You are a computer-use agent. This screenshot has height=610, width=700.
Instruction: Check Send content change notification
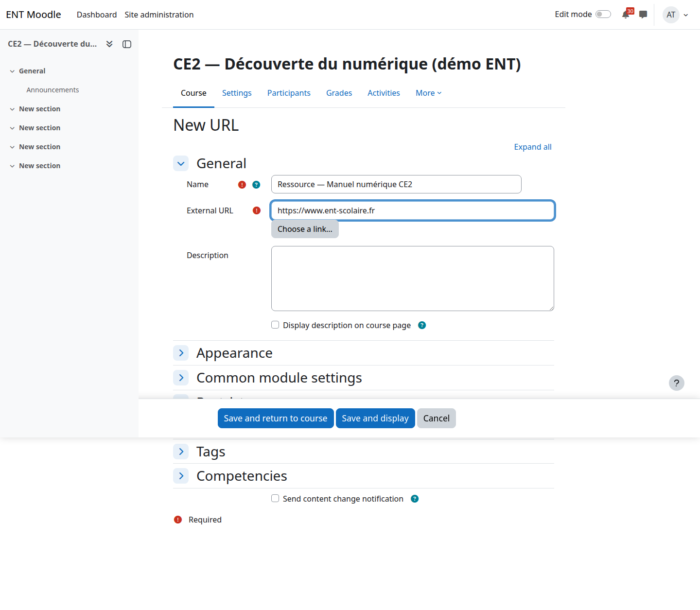[275, 498]
